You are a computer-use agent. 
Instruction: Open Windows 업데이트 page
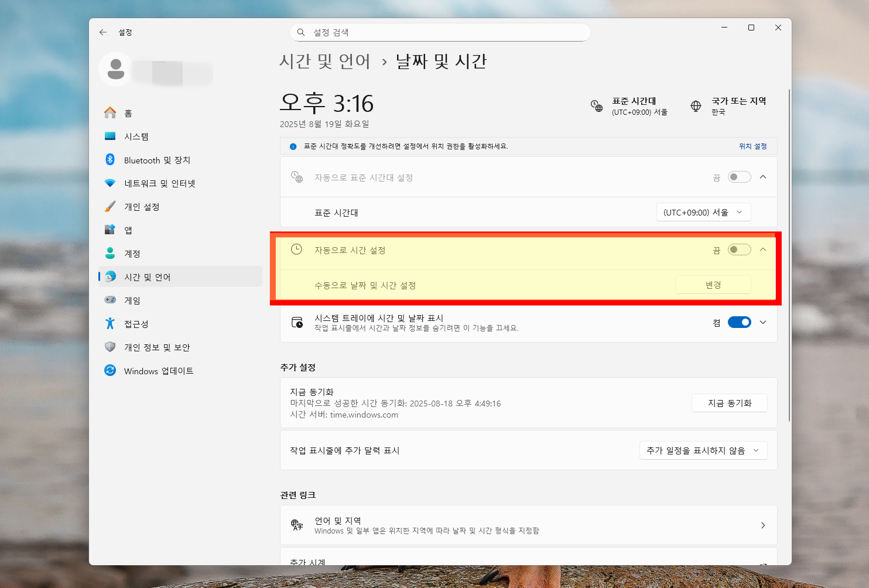[x=180, y=370]
